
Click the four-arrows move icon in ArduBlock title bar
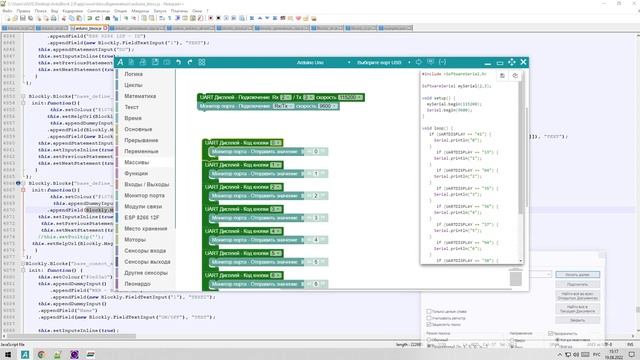tap(512, 62)
